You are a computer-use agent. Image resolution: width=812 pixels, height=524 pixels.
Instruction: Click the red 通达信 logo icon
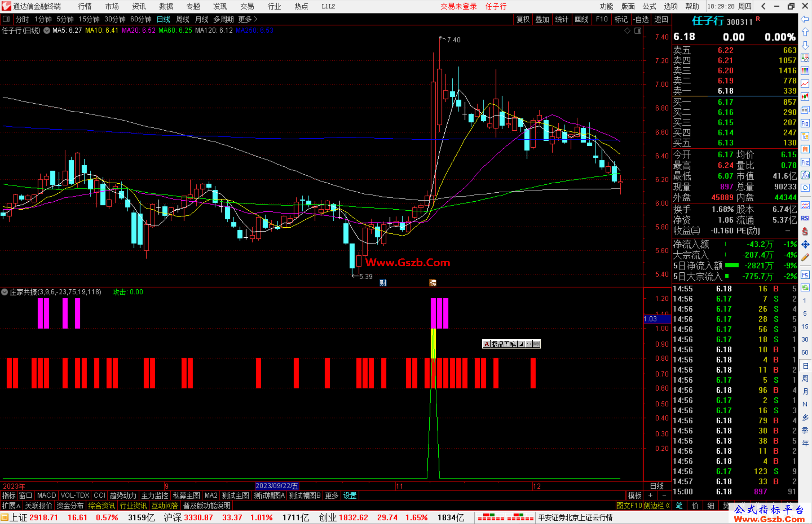point(6,6)
